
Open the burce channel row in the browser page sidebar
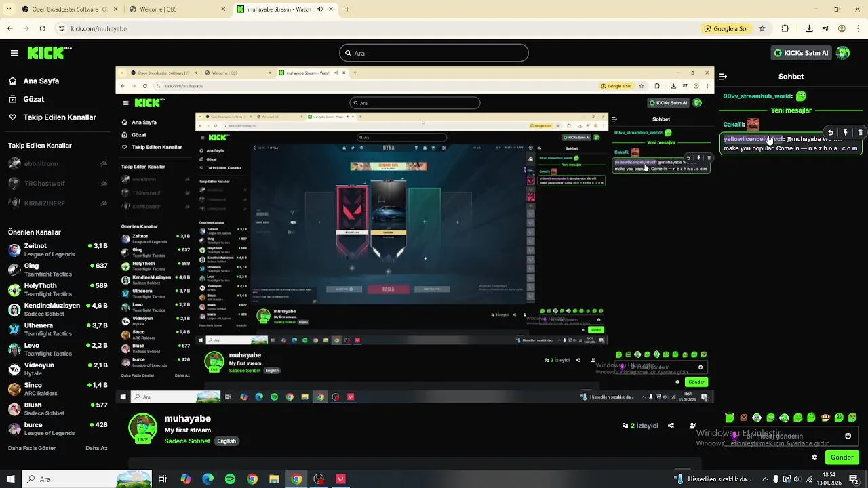point(57,428)
